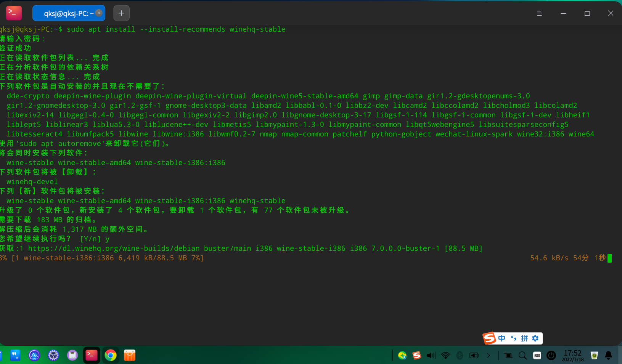Click the winehq-devel package name
The height and width of the screenshot is (364, 622).
point(32,182)
